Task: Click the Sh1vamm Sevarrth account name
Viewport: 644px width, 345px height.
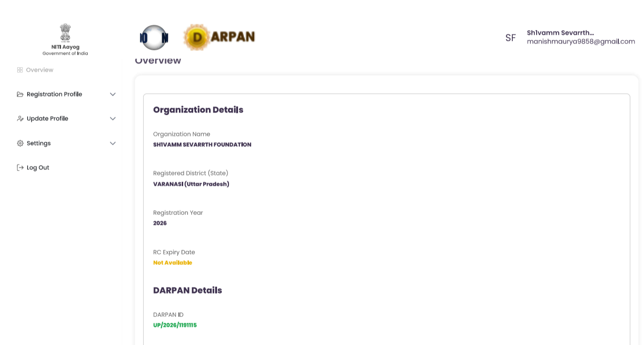Action: coord(560,33)
